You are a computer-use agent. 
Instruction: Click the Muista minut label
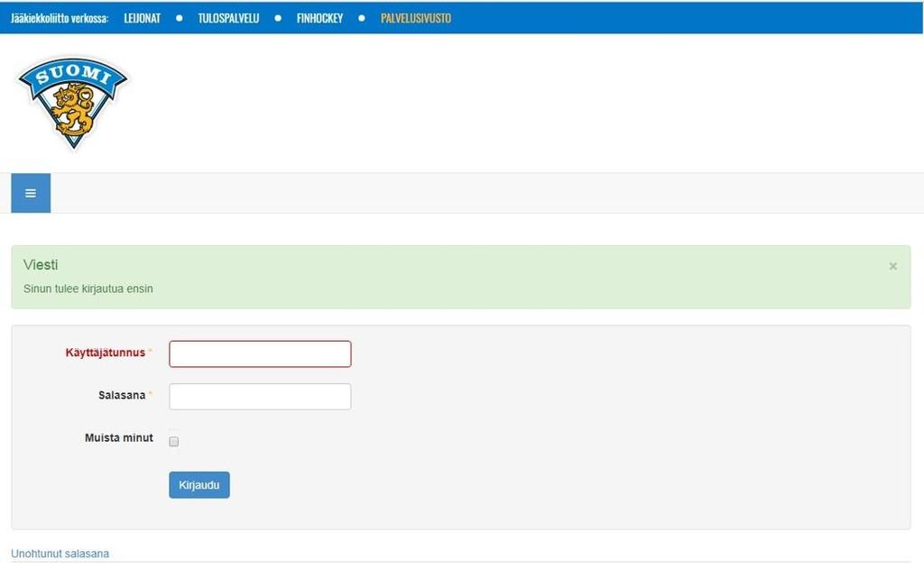point(119,437)
